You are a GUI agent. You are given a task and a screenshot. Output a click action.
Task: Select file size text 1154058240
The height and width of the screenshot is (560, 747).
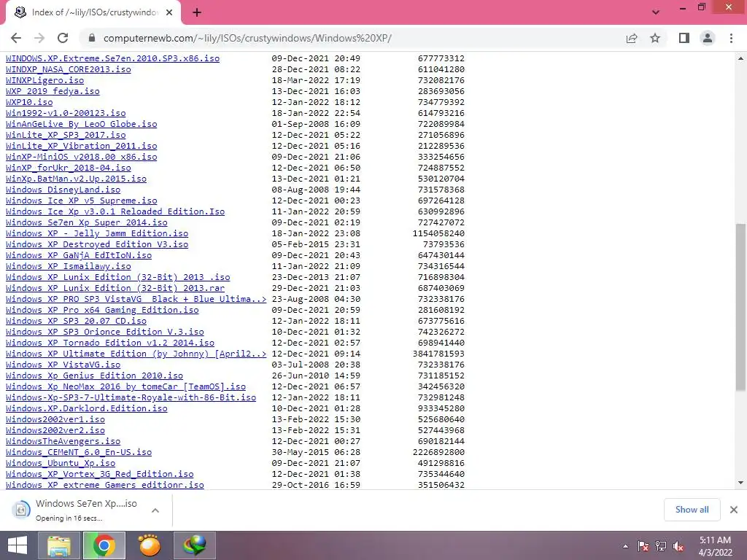point(438,234)
